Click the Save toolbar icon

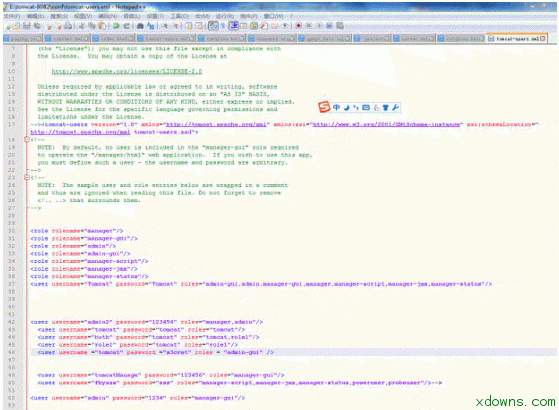pyautogui.click(x=27, y=26)
